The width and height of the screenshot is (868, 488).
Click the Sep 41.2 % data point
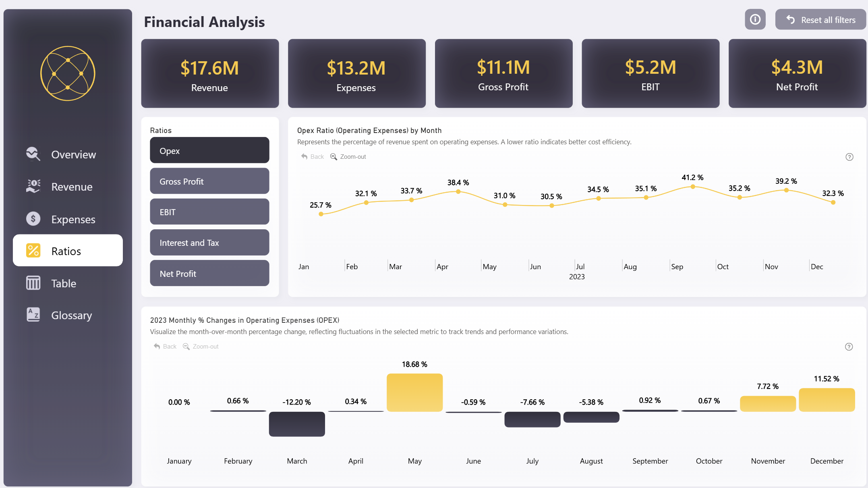point(692,187)
